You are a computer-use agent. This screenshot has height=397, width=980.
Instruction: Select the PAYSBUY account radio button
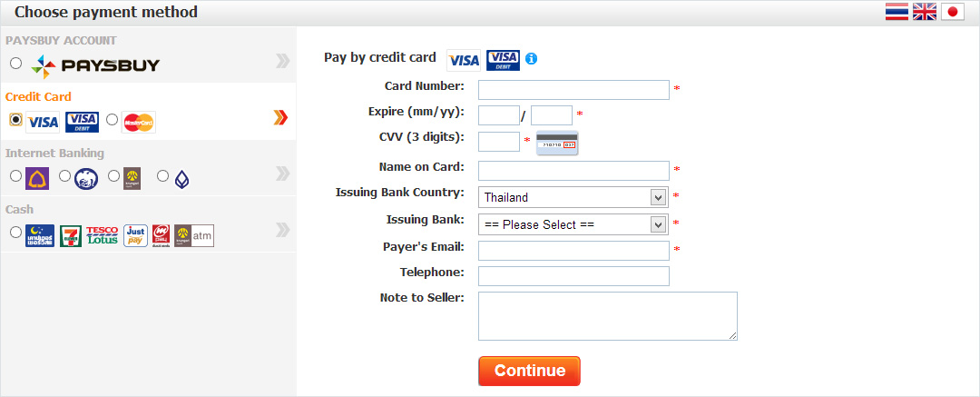[15, 64]
